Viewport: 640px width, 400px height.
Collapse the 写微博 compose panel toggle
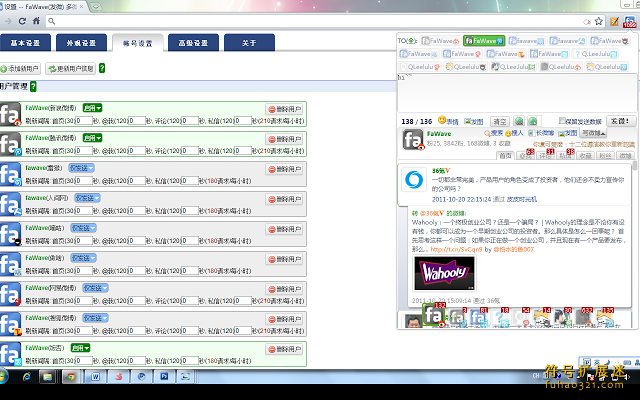click(593, 133)
